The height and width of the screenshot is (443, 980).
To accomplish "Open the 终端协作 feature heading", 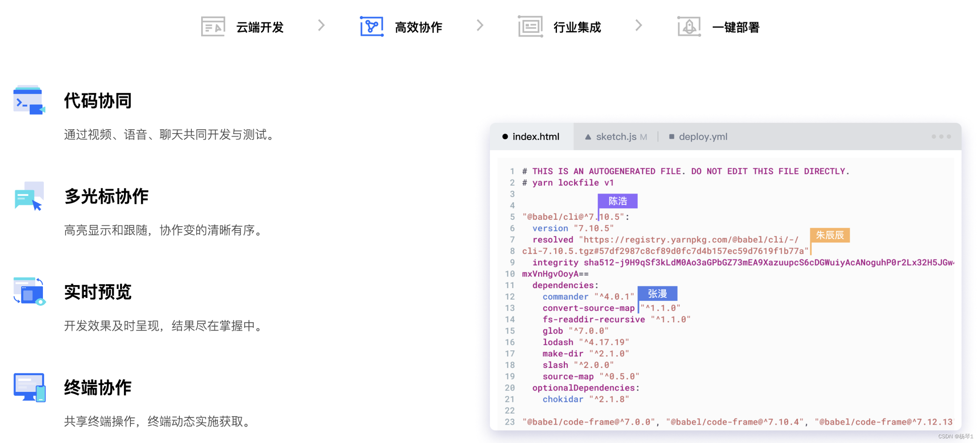I will pyautogui.click(x=98, y=387).
